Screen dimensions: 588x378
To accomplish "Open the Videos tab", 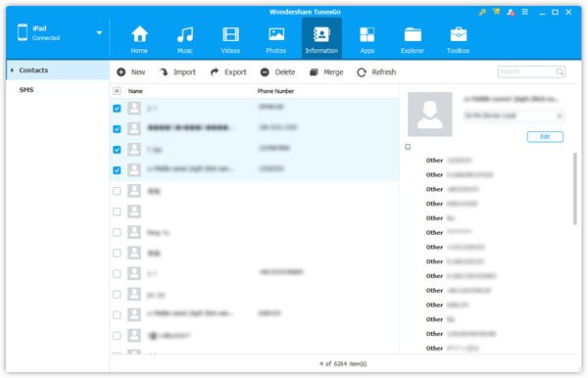I will pos(230,39).
